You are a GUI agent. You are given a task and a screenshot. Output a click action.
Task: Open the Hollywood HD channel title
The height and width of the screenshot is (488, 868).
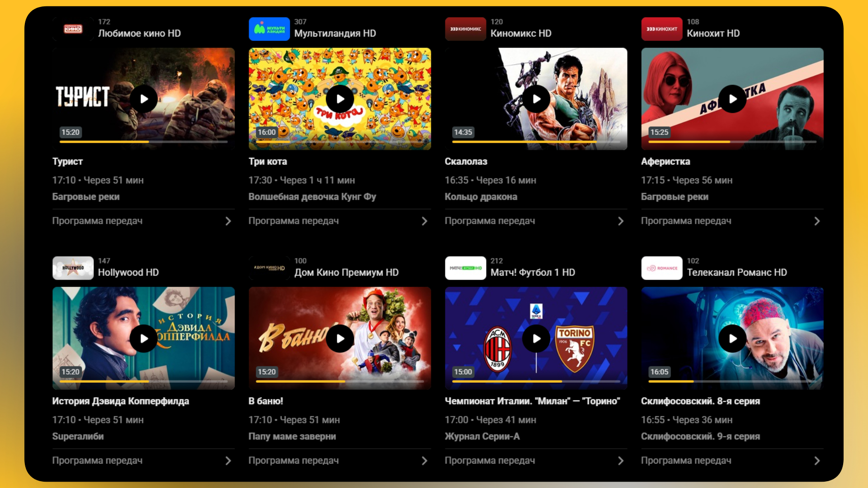pos(128,272)
